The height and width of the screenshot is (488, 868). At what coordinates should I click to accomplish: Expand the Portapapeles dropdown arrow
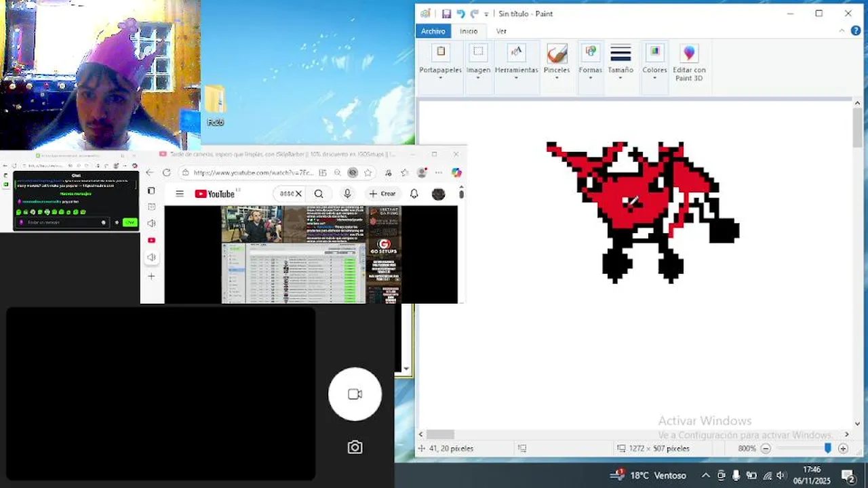coord(441,78)
